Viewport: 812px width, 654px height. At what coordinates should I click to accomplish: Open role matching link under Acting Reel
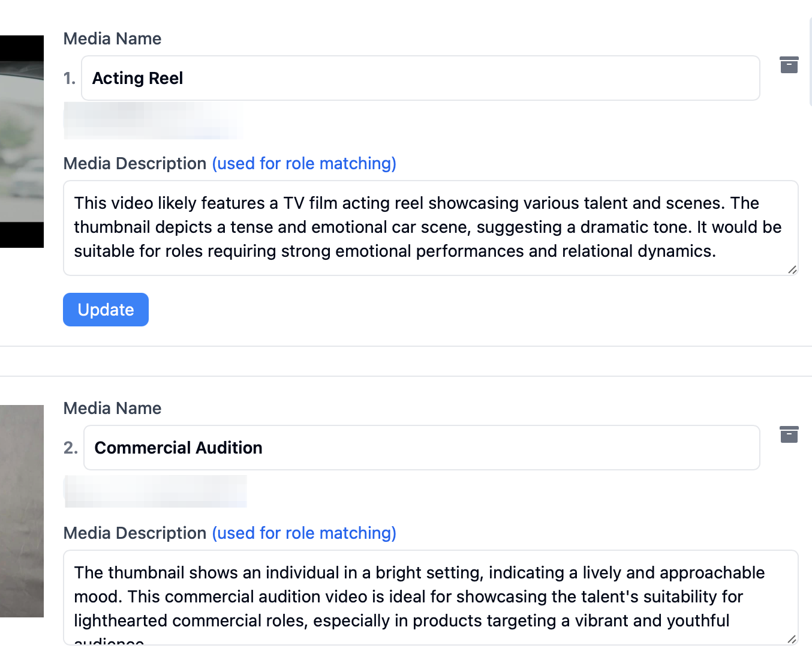click(x=304, y=163)
